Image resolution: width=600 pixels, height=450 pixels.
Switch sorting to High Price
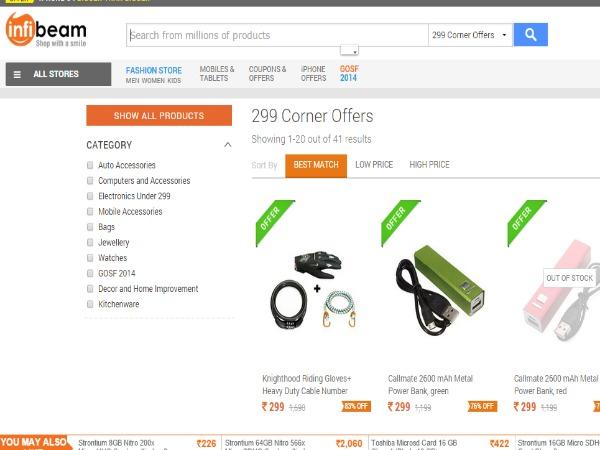(429, 165)
